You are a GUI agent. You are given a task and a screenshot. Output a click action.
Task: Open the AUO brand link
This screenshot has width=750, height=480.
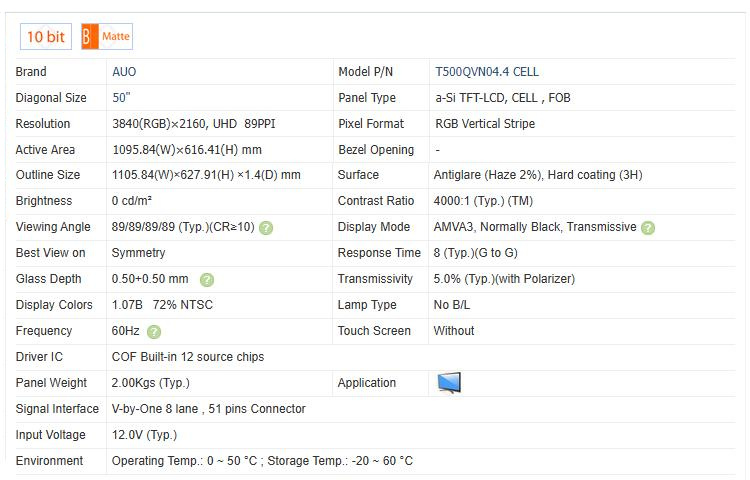124,72
